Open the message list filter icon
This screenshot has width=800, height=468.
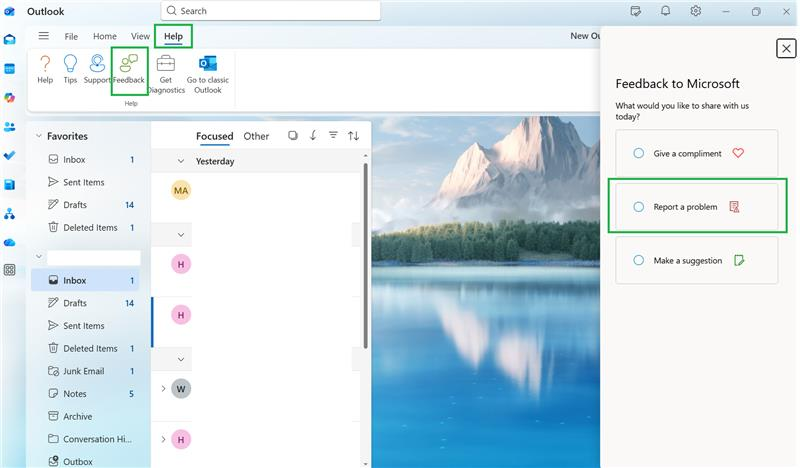point(333,135)
